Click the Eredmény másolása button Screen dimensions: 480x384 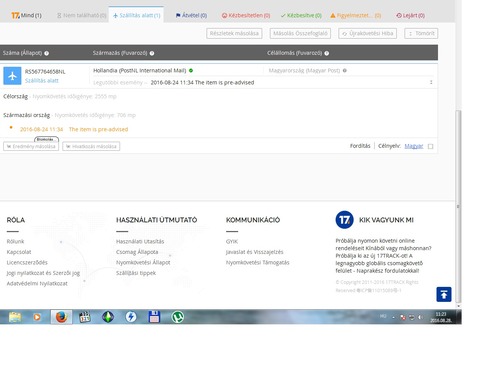(x=31, y=146)
